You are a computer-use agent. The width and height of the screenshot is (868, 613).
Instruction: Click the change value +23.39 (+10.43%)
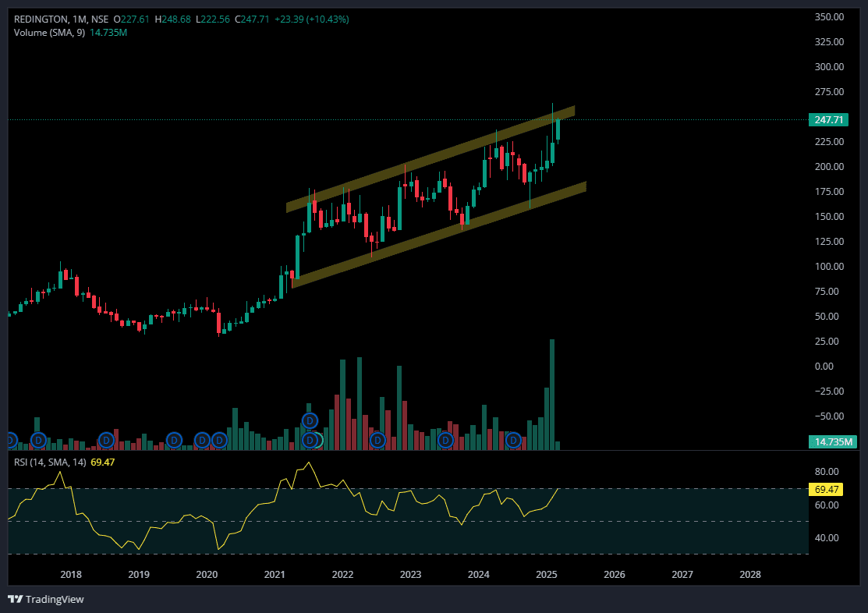312,19
